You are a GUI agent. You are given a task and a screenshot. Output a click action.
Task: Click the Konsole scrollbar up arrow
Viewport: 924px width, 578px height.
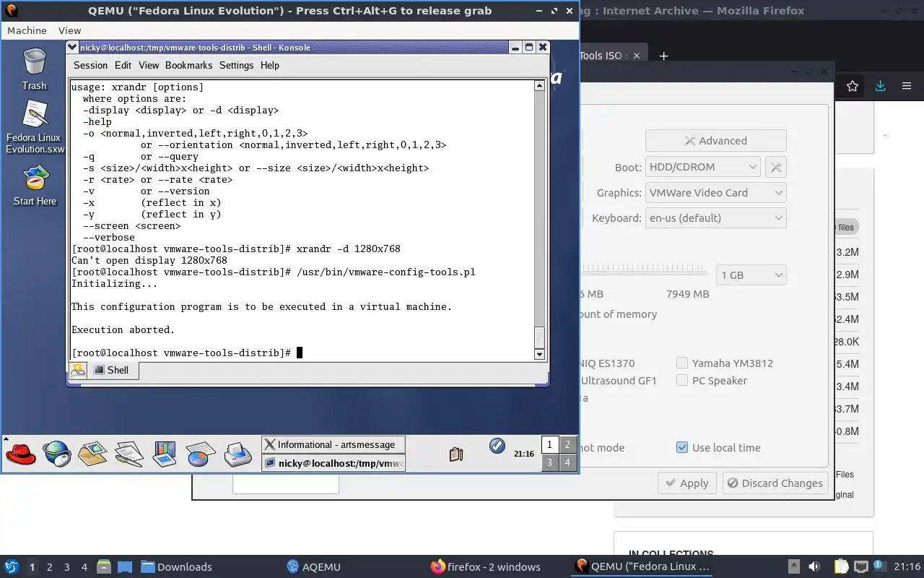[539, 85]
